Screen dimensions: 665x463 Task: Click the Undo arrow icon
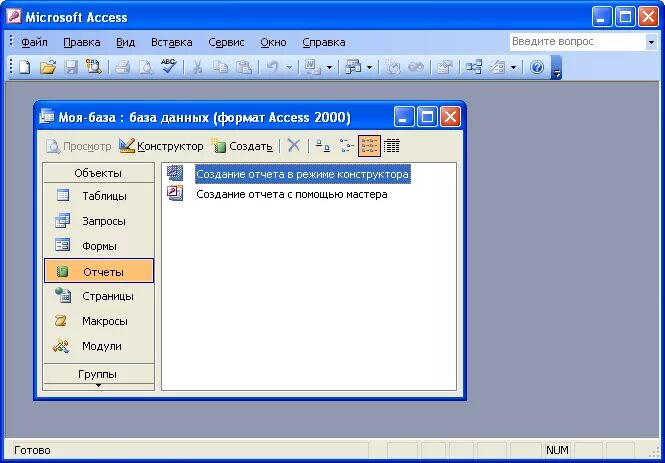click(273, 67)
